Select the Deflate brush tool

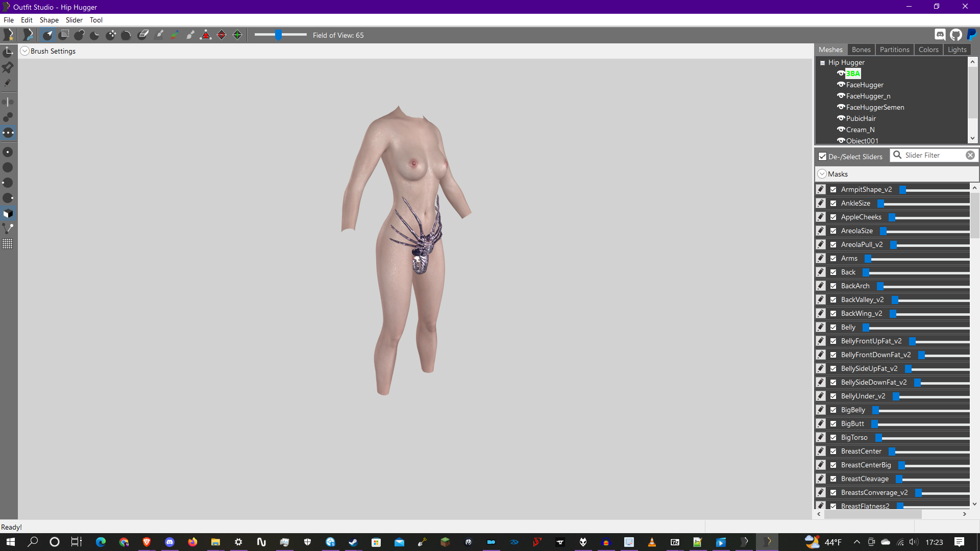tap(95, 35)
